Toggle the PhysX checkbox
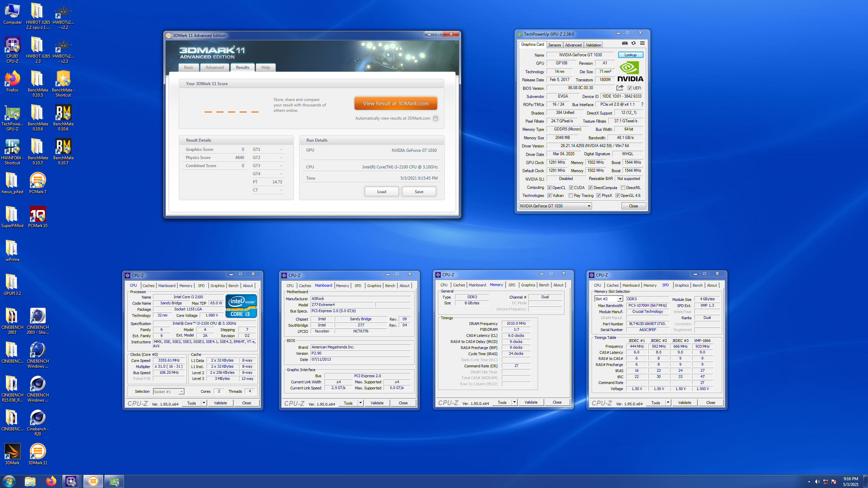Viewport: 868px width, 488px height. tap(598, 196)
